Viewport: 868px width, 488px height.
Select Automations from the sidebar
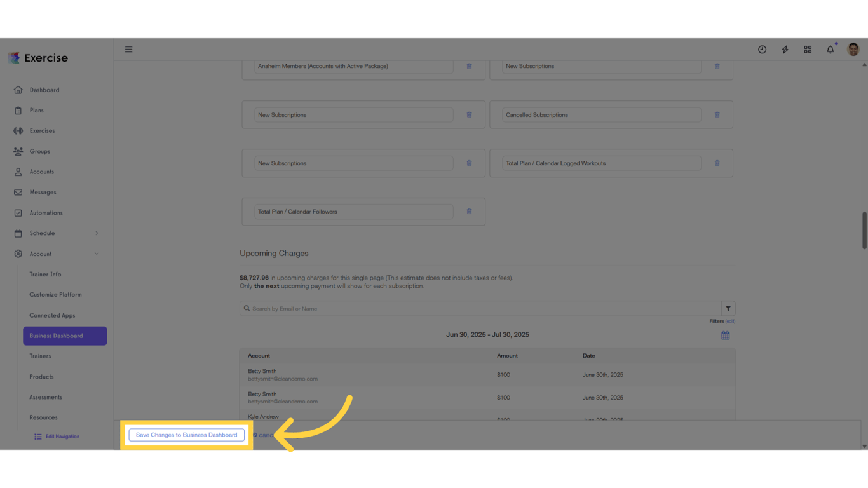click(45, 212)
